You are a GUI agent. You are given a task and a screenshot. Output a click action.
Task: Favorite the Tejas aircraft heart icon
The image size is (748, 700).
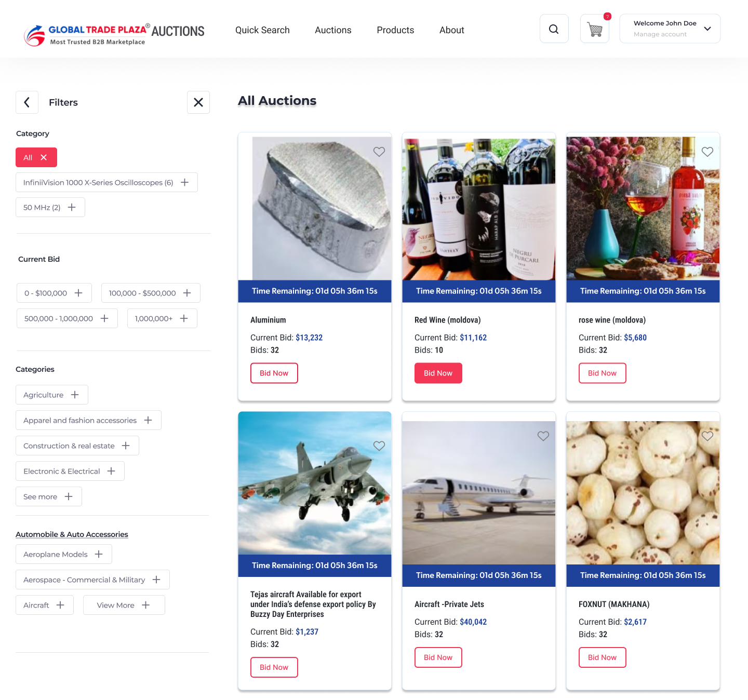click(x=379, y=446)
